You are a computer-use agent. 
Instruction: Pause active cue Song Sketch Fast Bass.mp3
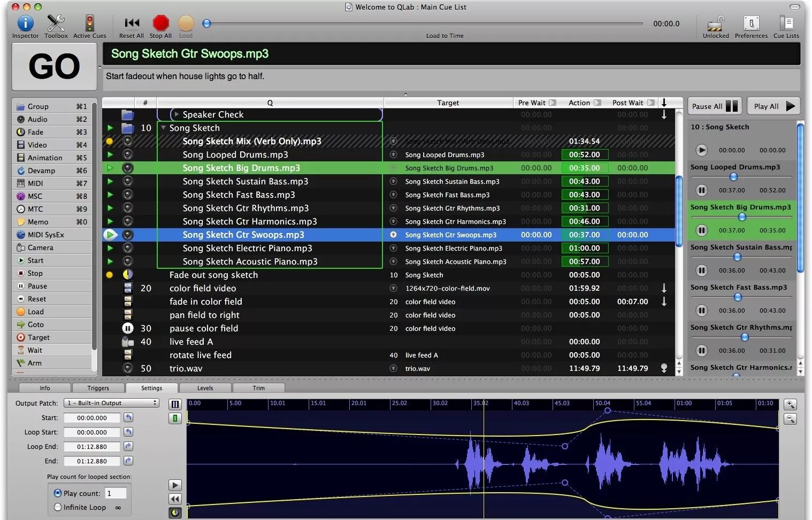click(x=702, y=311)
